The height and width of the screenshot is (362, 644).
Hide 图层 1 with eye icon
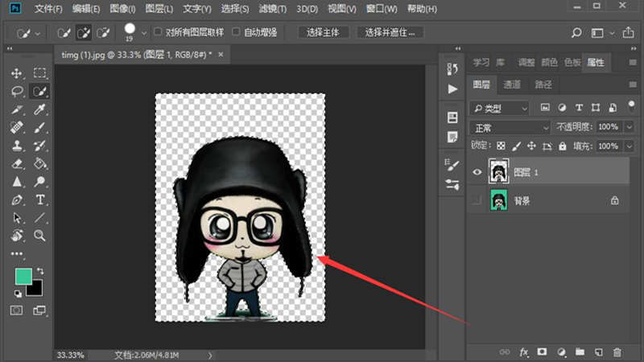tap(477, 172)
